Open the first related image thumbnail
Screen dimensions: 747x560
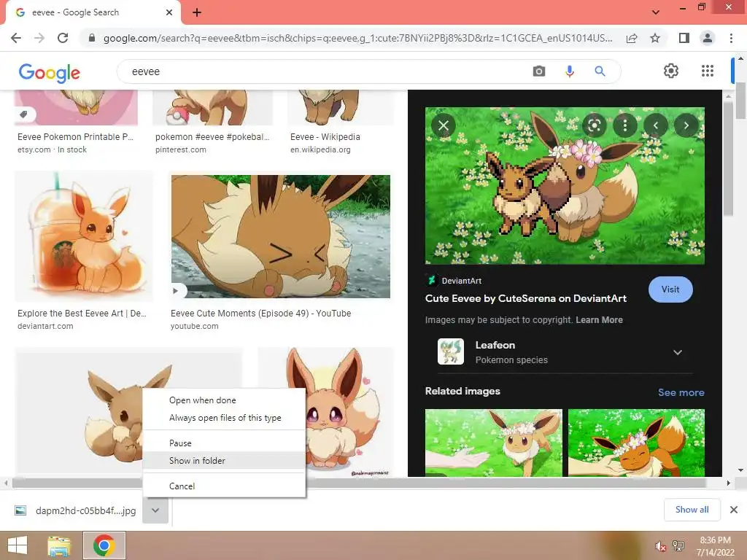pyautogui.click(x=494, y=443)
